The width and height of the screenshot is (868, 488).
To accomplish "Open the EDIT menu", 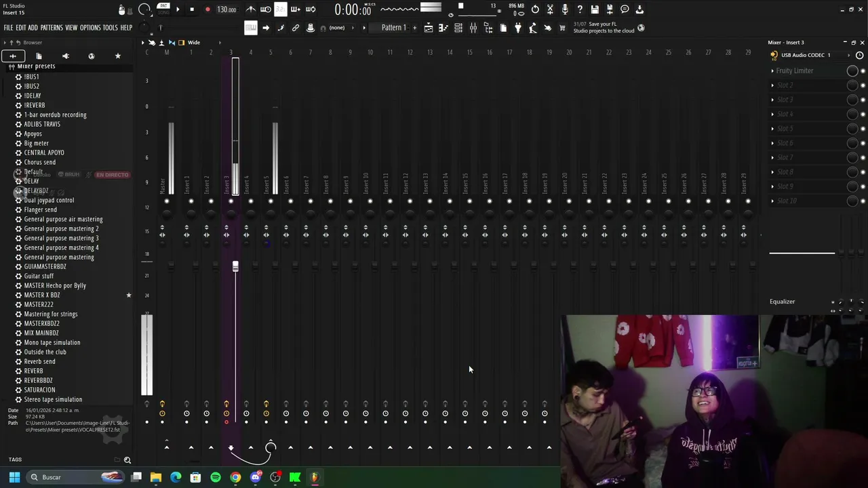I will pos(21,28).
